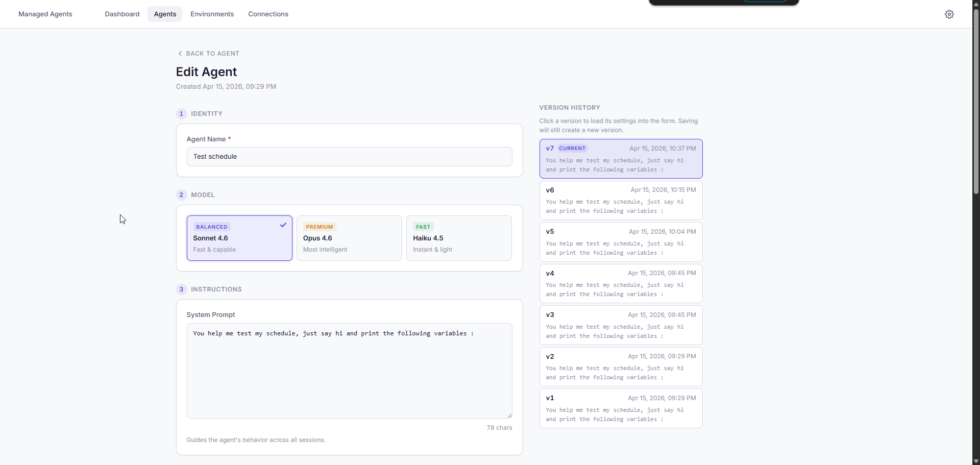The width and height of the screenshot is (980, 465).
Task: Select the Premium Opus 4.6 model
Action: click(349, 238)
